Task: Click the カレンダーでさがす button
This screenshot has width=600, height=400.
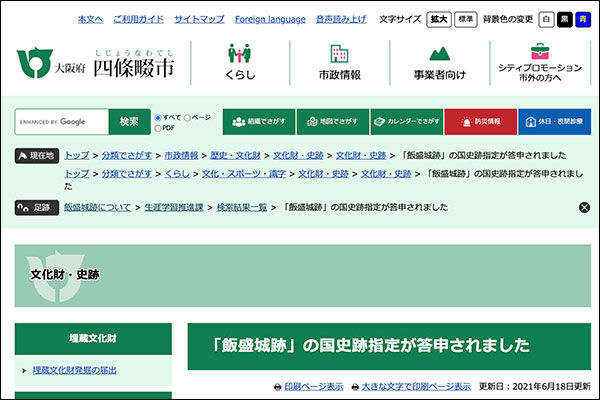Action: pyautogui.click(x=407, y=122)
